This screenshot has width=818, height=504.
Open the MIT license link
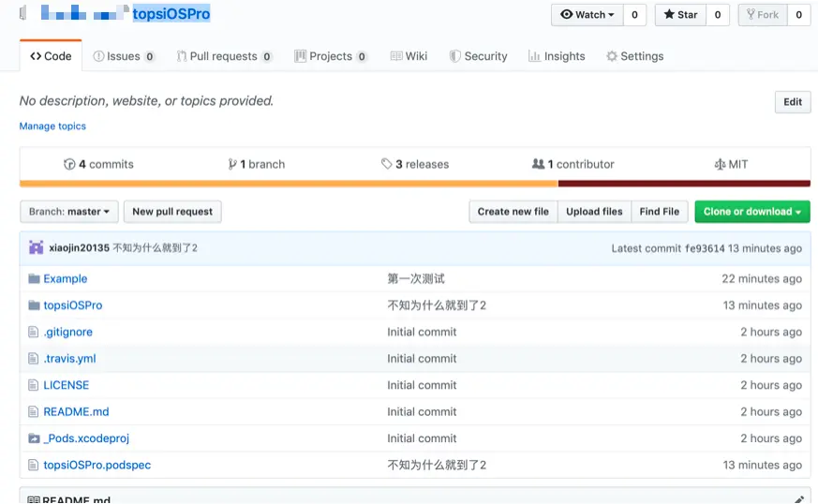[732, 164]
